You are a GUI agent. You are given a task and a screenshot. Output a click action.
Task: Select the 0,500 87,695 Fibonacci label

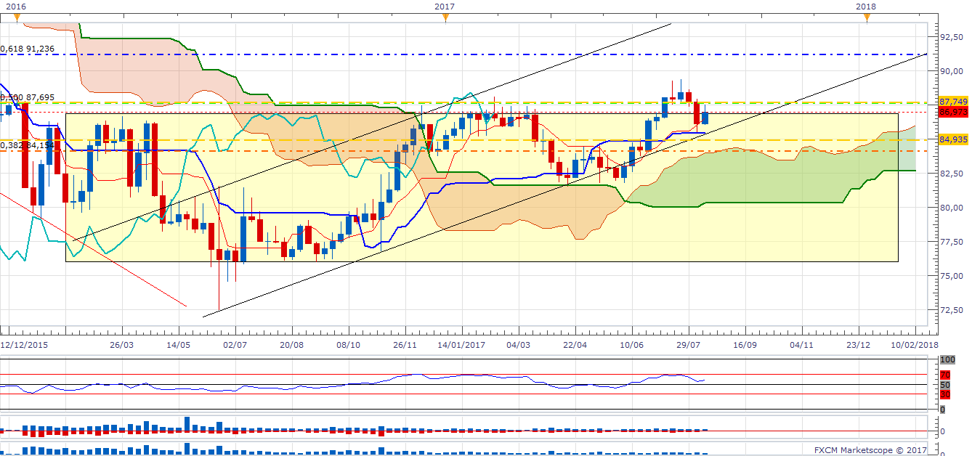pos(28,97)
